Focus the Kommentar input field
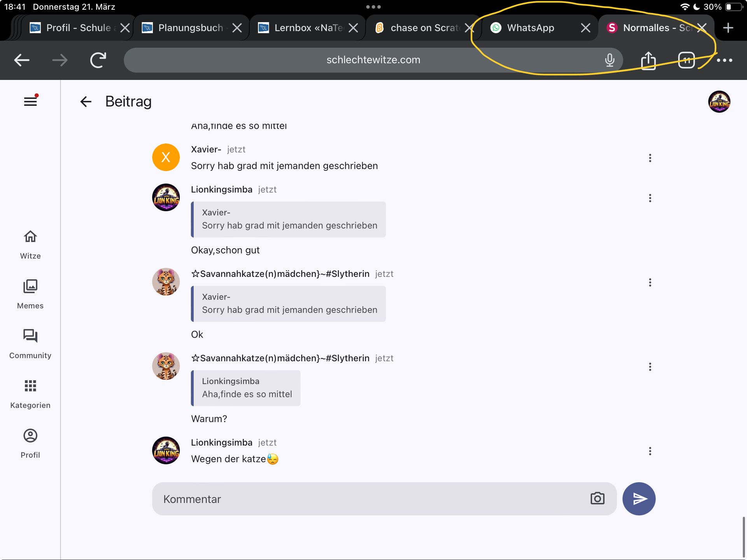The image size is (747, 560). [370, 499]
